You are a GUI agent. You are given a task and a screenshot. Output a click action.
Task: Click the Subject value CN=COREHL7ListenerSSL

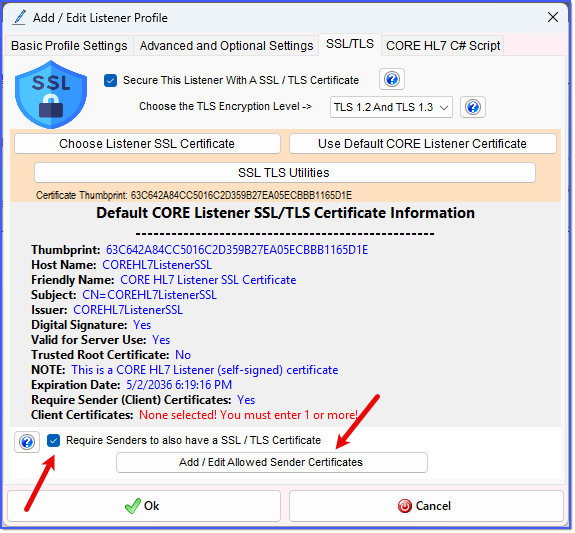pos(149,295)
